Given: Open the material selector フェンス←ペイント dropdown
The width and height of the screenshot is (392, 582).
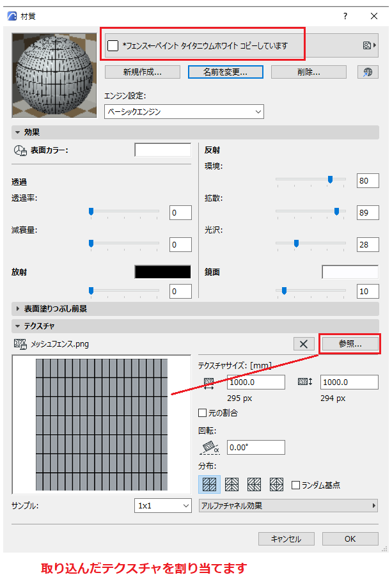Looking at the screenshot, I should pos(241,45).
